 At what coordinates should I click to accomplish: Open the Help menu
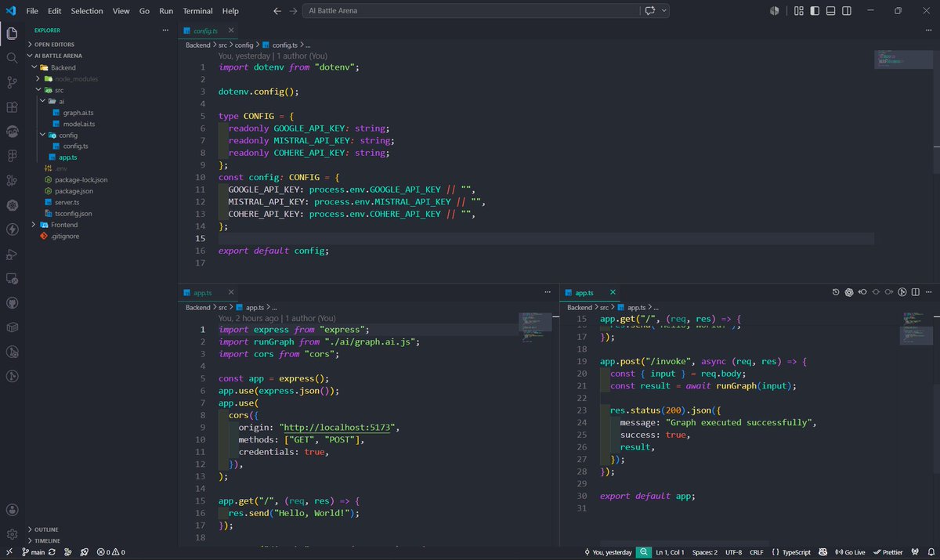click(x=230, y=11)
